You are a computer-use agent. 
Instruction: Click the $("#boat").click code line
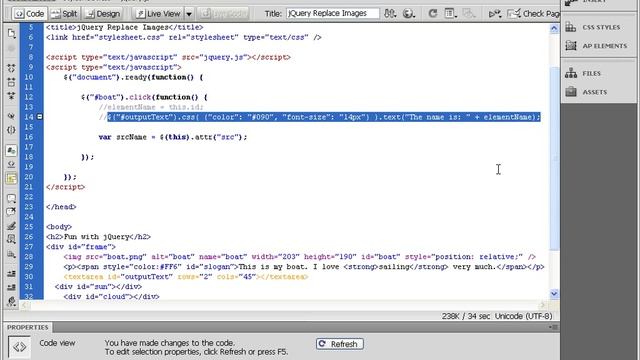tap(144, 97)
